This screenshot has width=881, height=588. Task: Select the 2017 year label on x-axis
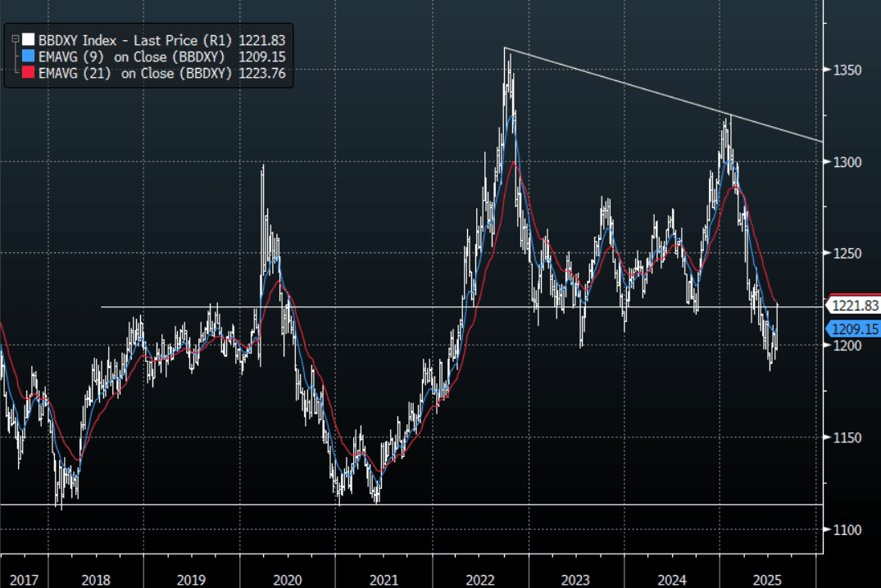coord(23,579)
